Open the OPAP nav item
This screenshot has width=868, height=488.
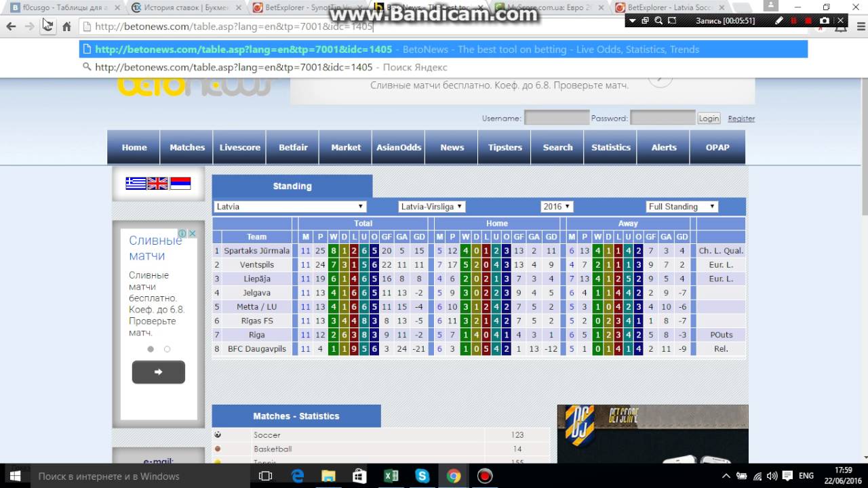(x=717, y=147)
